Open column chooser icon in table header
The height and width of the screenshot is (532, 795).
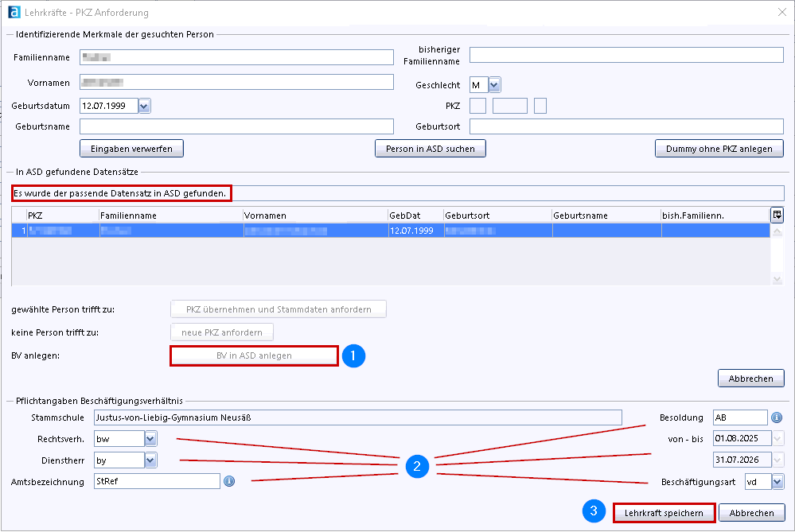(777, 215)
